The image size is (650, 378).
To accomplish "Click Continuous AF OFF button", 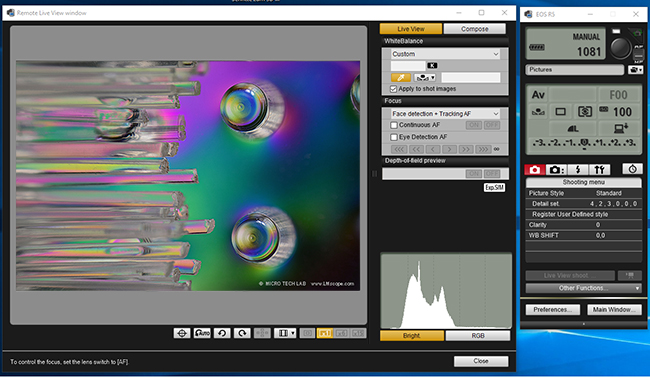I will coord(492,125).
